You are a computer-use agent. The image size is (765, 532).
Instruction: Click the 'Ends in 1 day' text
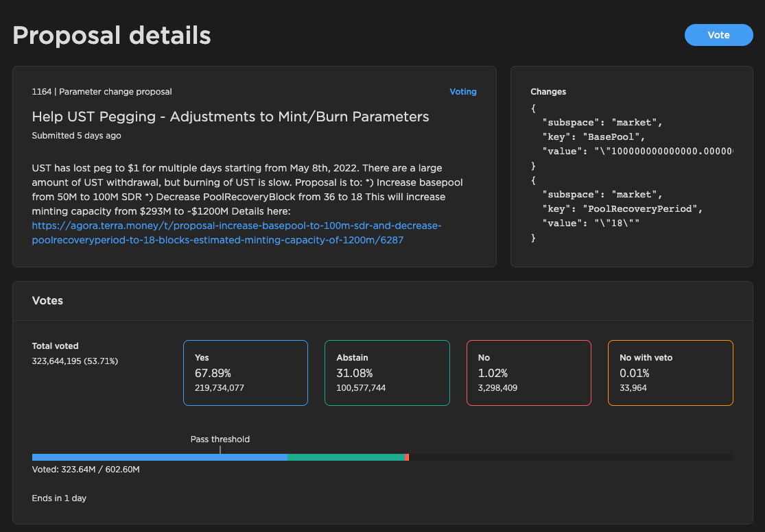(x=59, y=498)
